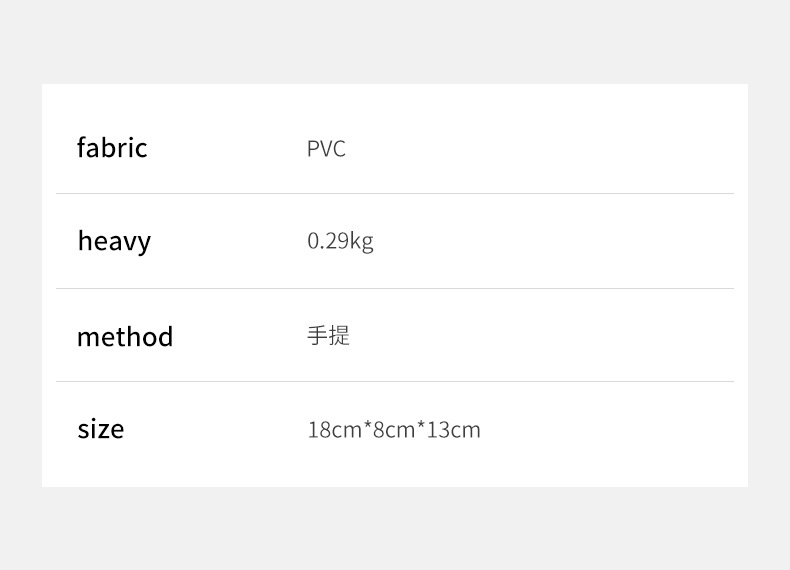The width and height of the screenshot is (790, 570).
Task: Click the "heavy" row label
Action: pos(114,241)
